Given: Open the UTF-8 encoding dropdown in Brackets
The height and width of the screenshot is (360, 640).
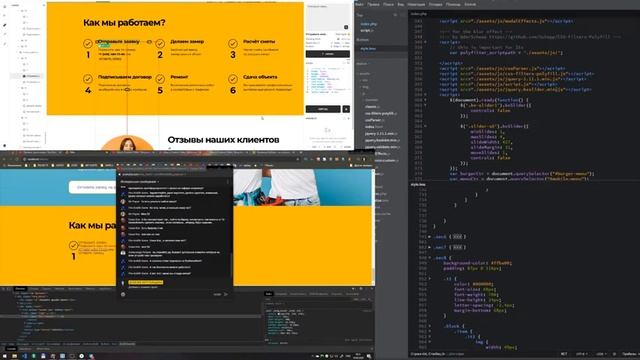Looking at the screenshot, I should (582, 354).
